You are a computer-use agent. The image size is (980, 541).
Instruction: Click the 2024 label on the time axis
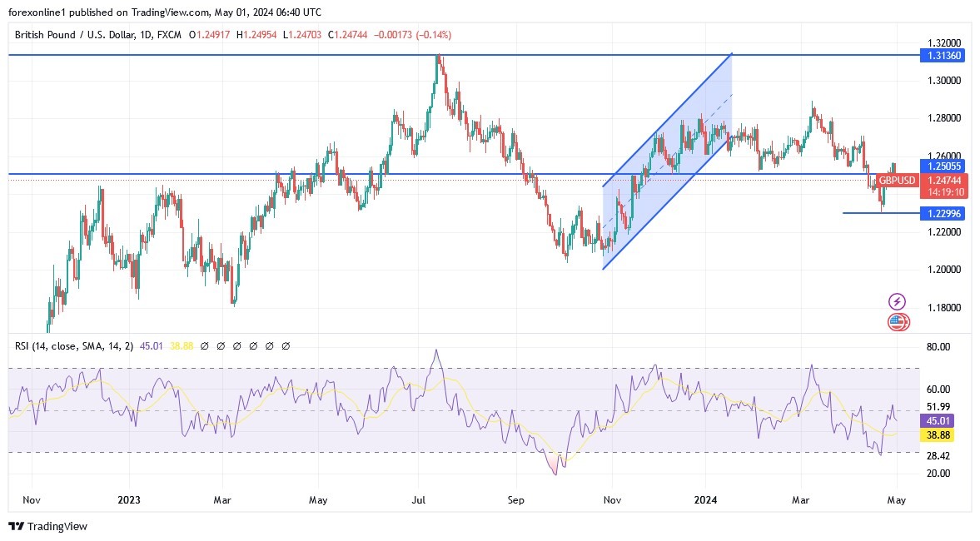click(705, 500)
